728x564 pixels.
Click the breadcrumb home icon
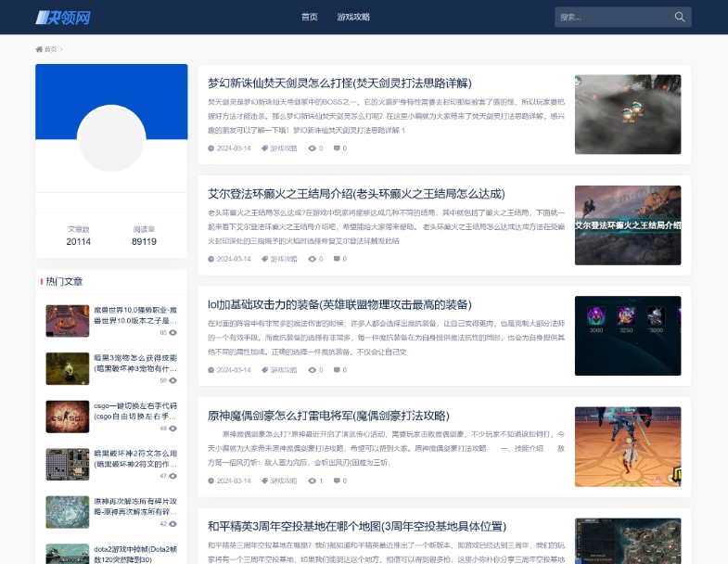point(39,49)
